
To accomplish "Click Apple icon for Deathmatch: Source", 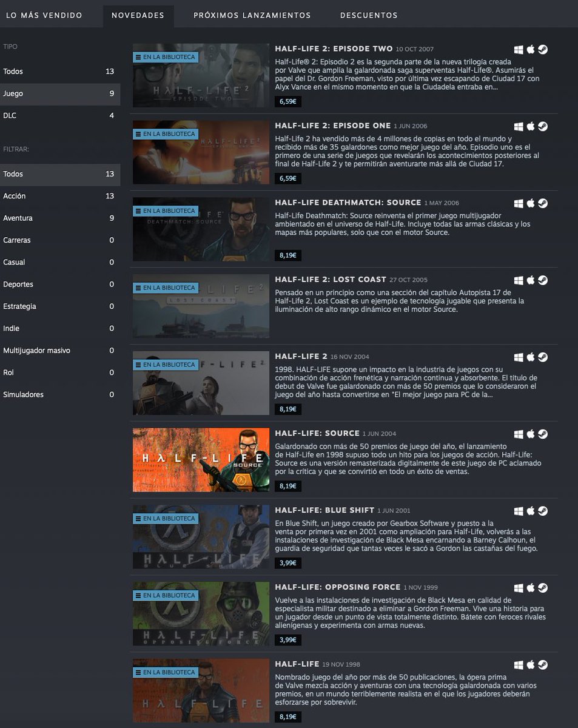I will (x=531, y=203).
